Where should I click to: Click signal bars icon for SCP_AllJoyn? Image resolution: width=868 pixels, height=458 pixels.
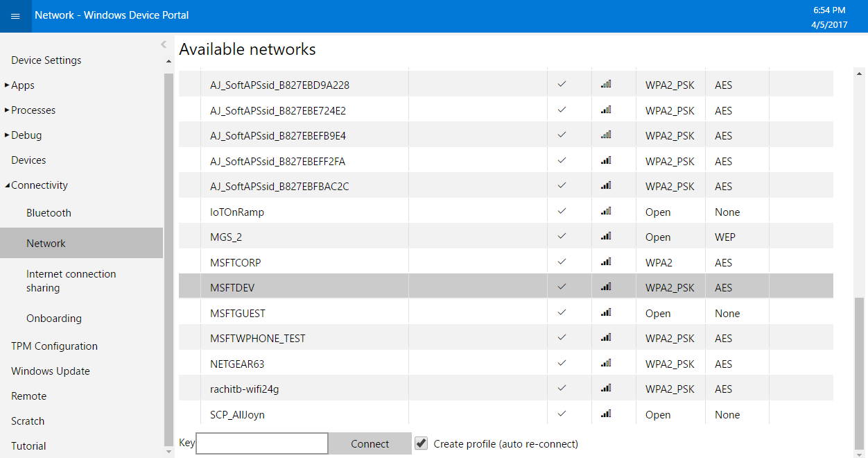(606, 414)
